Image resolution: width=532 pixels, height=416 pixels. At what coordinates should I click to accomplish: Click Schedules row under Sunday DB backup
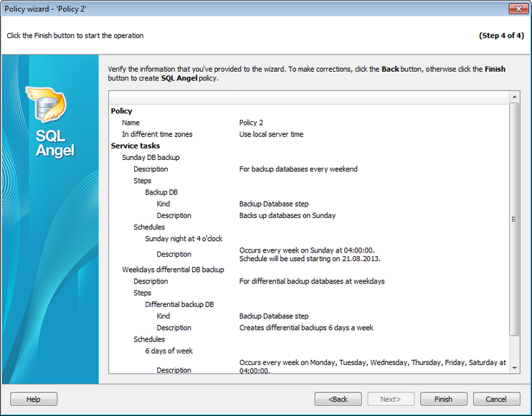[309, 227]
